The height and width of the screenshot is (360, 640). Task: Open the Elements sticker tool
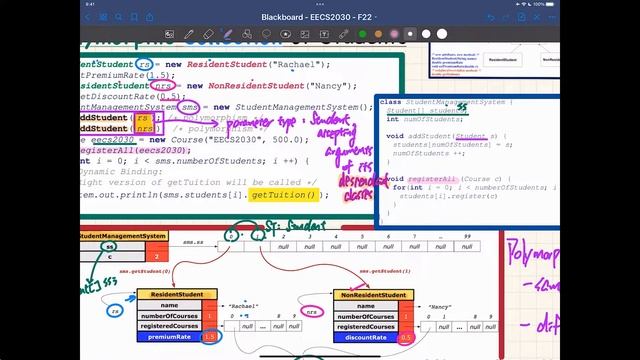pos(285,34)
